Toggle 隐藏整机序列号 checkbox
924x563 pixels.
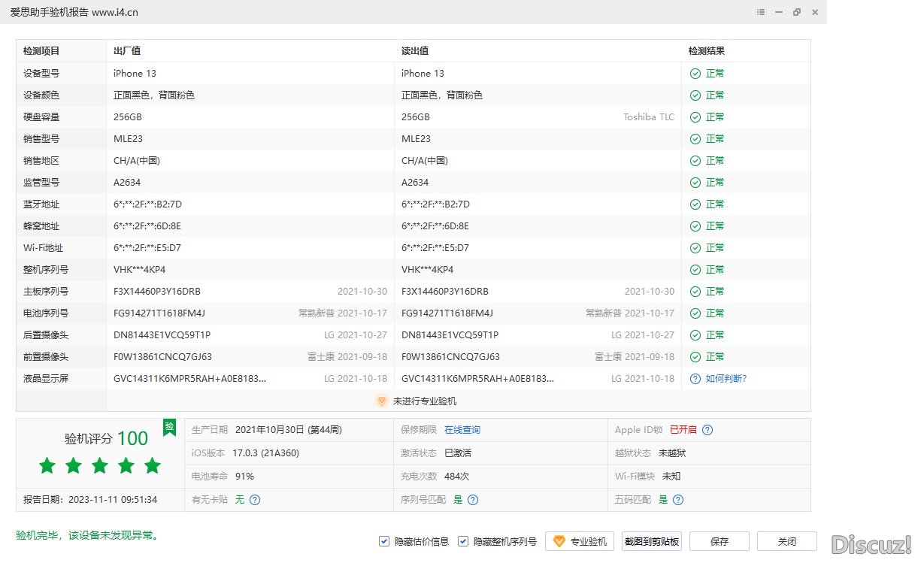pos(463,541)
